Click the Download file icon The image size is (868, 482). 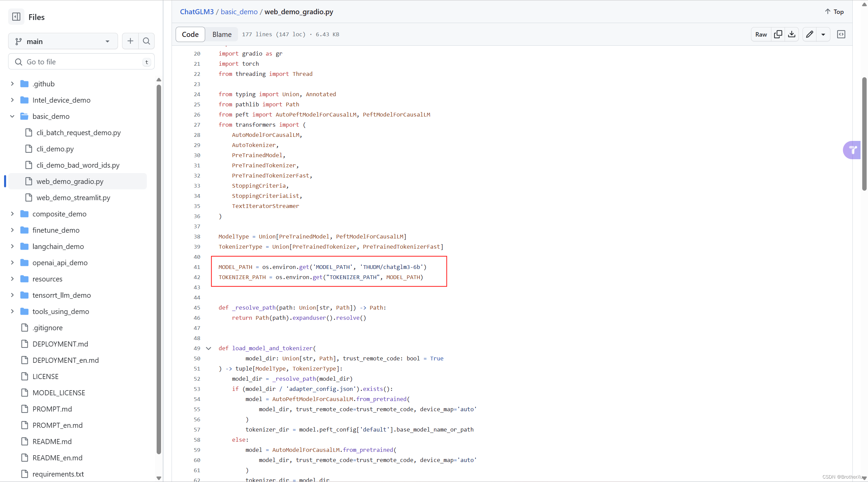791,34
